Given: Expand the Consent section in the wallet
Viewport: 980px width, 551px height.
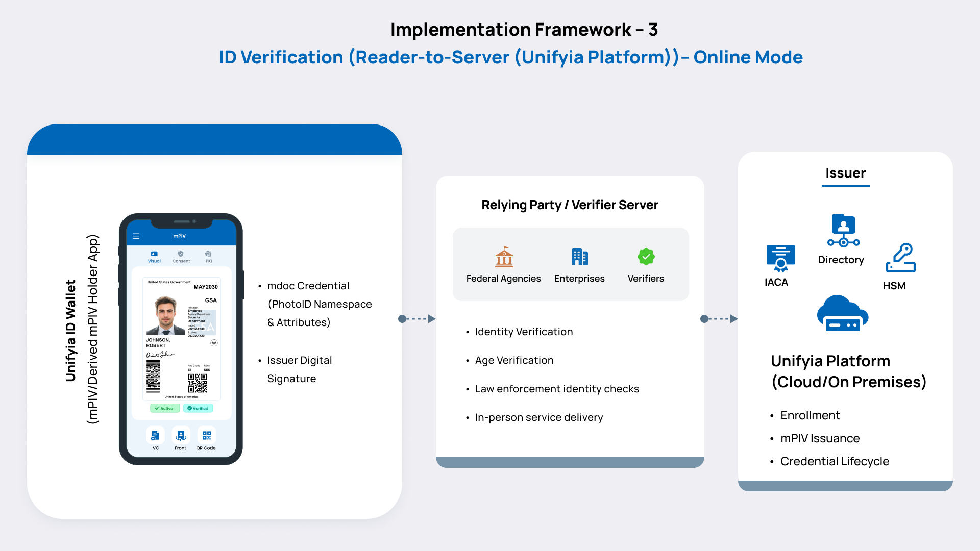Looking at the screenshot, I should (x=181, y=256).
